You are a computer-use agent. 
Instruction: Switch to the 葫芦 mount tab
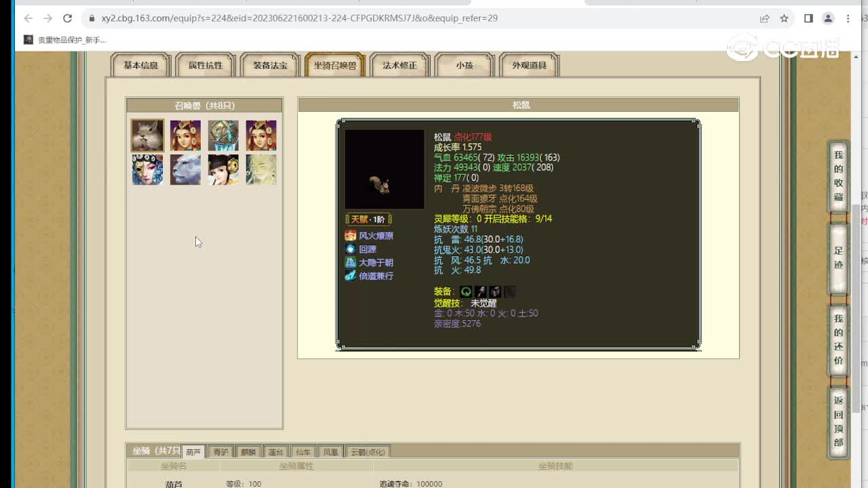193,451
